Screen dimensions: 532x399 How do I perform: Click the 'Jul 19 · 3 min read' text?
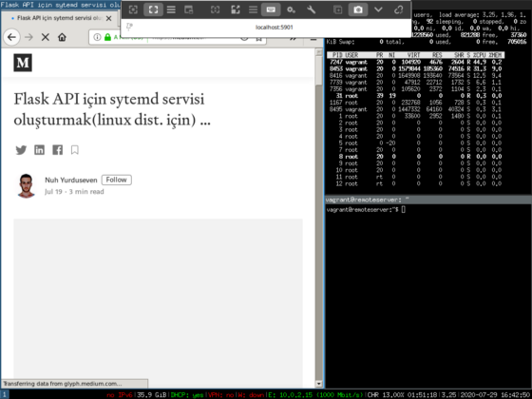click(74, 192)
